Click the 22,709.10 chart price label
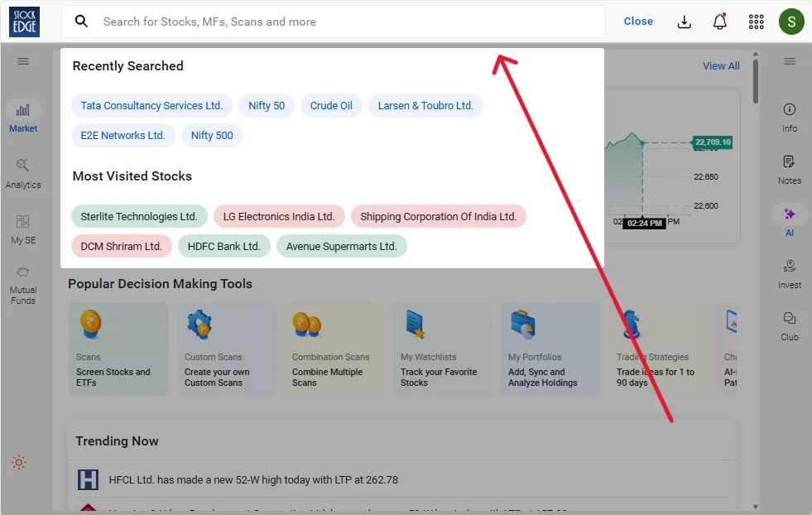Image resolution: width=812 pixels, height=515 pixels. [x=713, y=142]
